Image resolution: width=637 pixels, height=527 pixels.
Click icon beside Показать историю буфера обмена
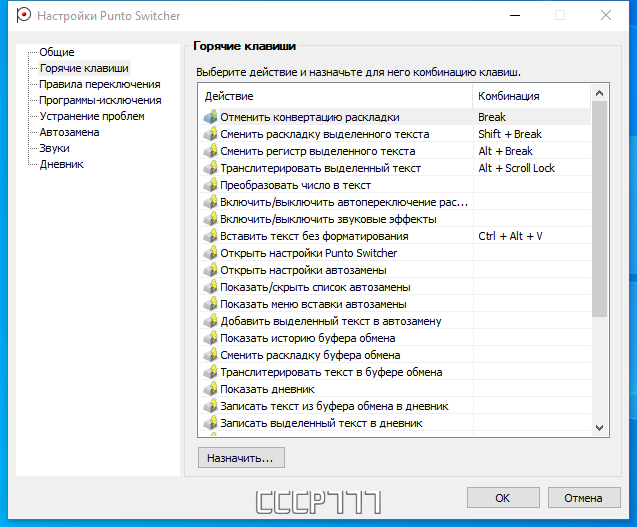210,338
